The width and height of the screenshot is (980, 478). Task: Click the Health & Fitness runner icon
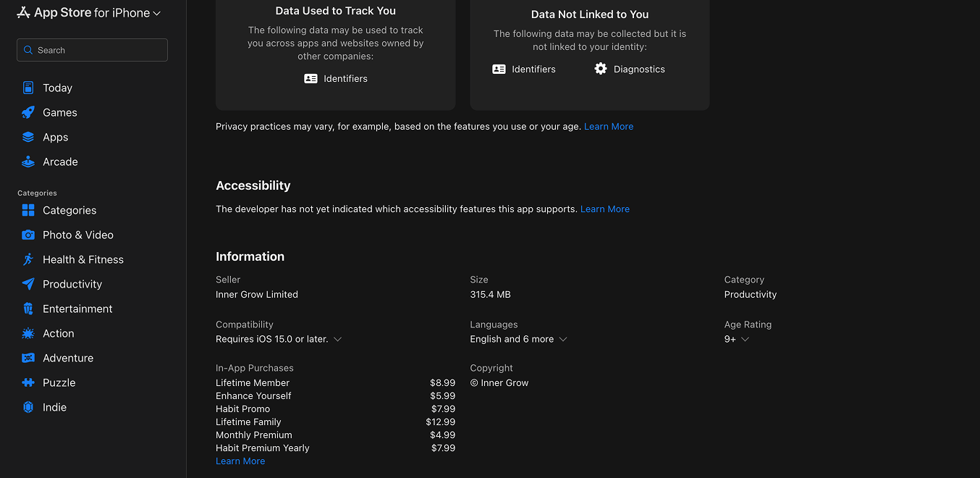tap(28, 259)
